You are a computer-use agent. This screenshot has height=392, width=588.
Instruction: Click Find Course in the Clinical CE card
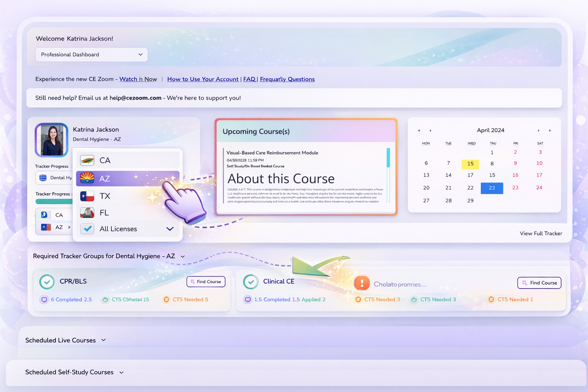pos(539,283)
